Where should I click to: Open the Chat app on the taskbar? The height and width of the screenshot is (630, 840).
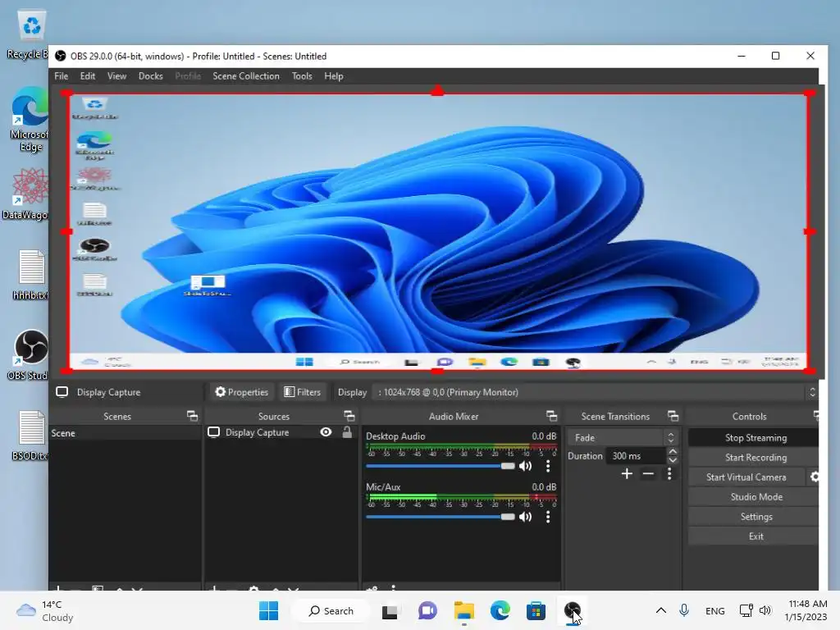point(427,610)
